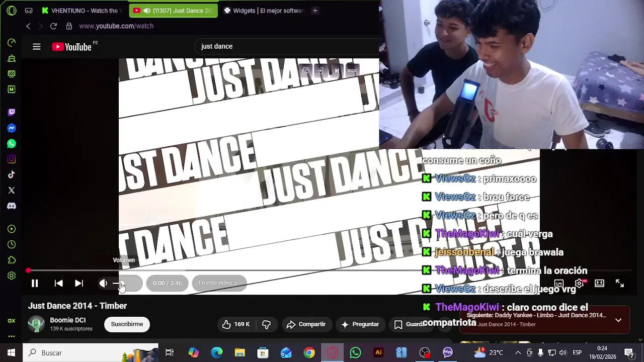Click the Windows taskbar search box 'Buscar'
The height and width of the screenshot is (362, 644).
(91, 353)
